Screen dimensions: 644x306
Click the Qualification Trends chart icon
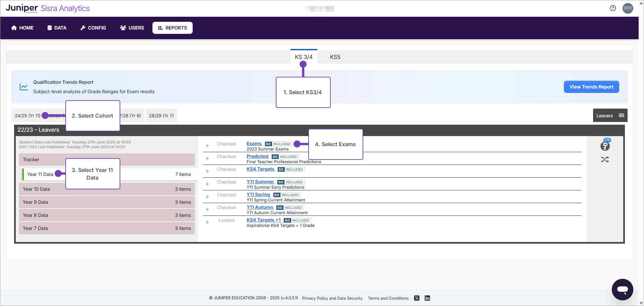coord(24,87)
